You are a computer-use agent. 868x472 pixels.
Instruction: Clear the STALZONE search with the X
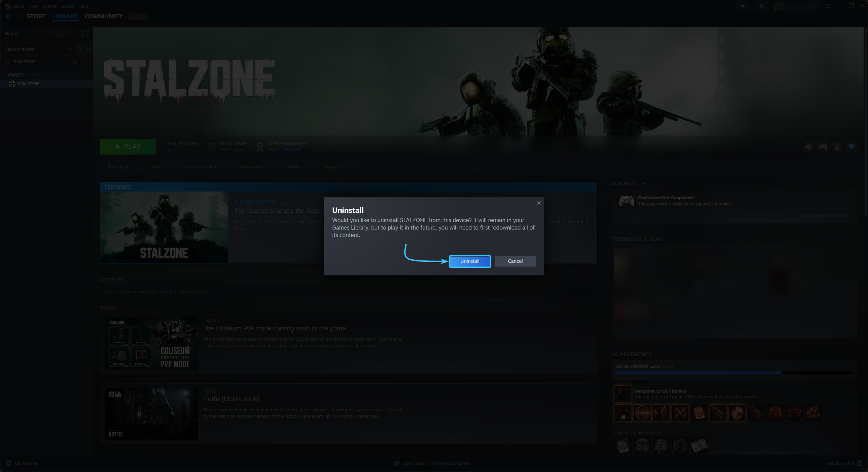tap(75, 62)
